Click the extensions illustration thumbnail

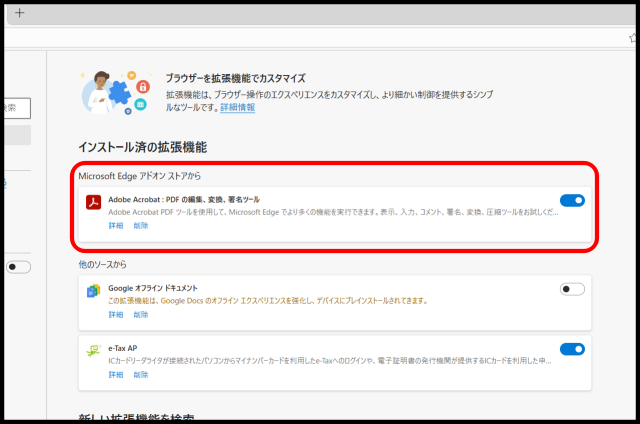click(116, 93)
